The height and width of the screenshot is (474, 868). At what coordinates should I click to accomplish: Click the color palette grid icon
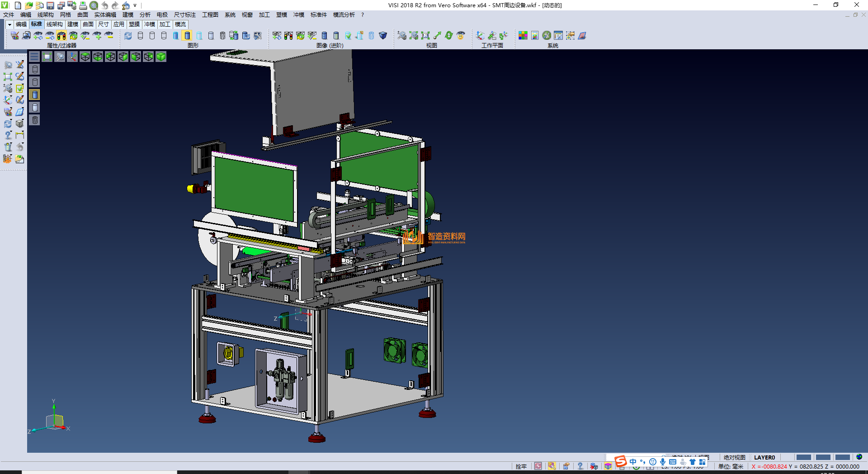tap(523, 36)
